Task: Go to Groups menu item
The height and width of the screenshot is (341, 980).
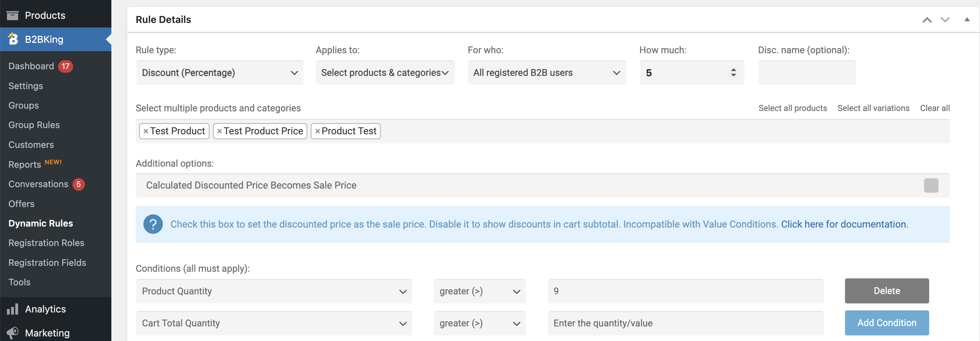Action: click(24, 105)
